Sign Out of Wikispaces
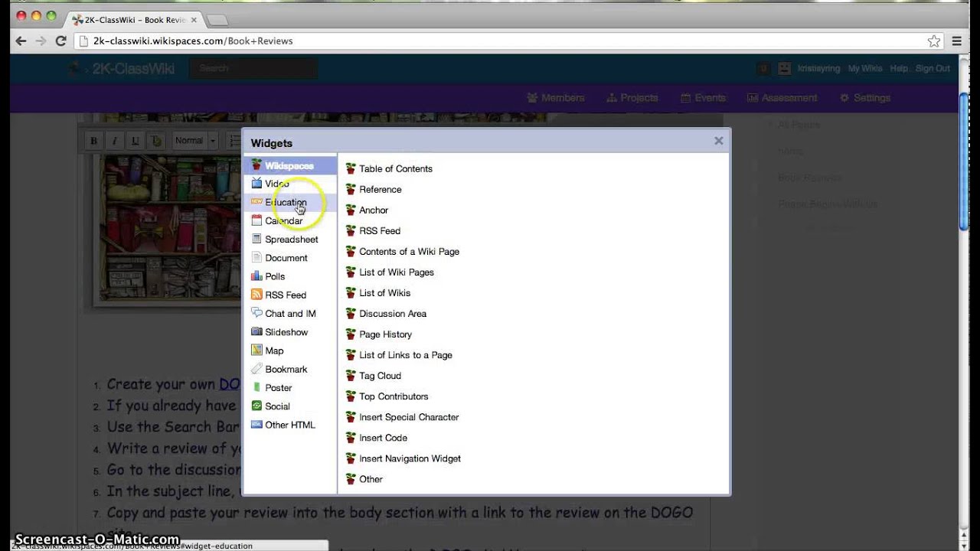Screen dimensions: 980x551 (933, 68)
